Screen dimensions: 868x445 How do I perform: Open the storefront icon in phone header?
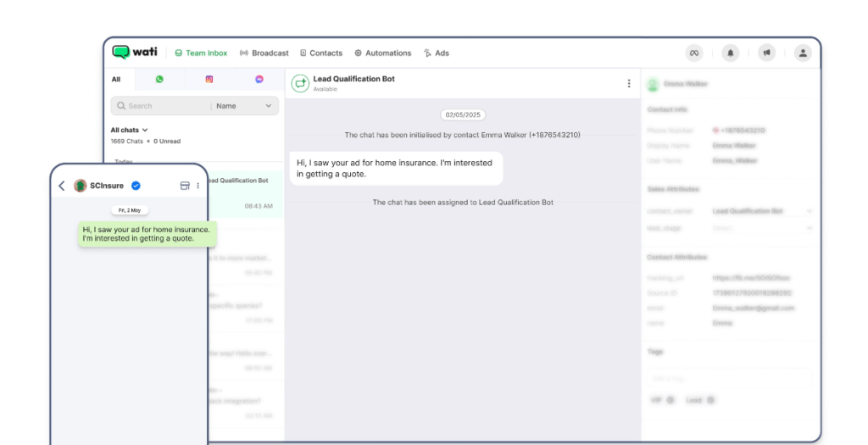click(184, 186)
